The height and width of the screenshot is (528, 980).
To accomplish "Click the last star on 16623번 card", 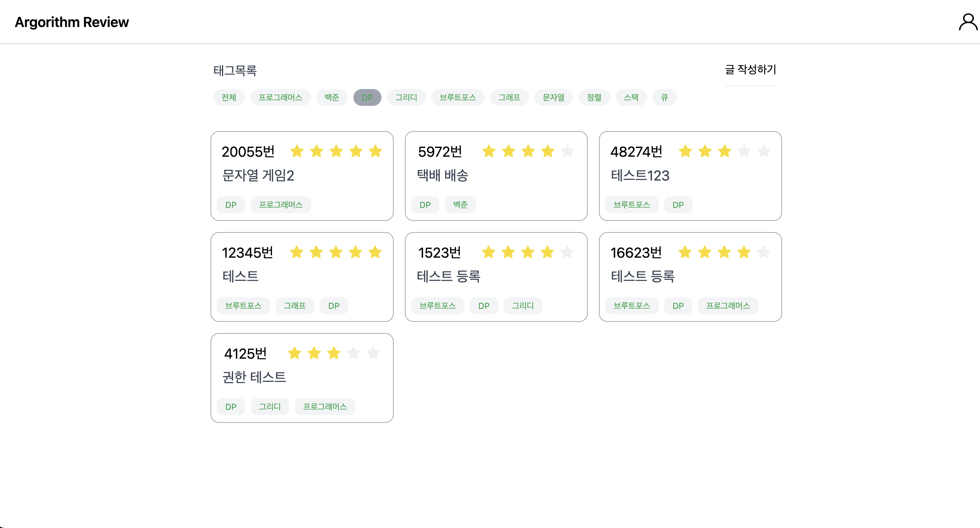I will (x=764, y=252).
